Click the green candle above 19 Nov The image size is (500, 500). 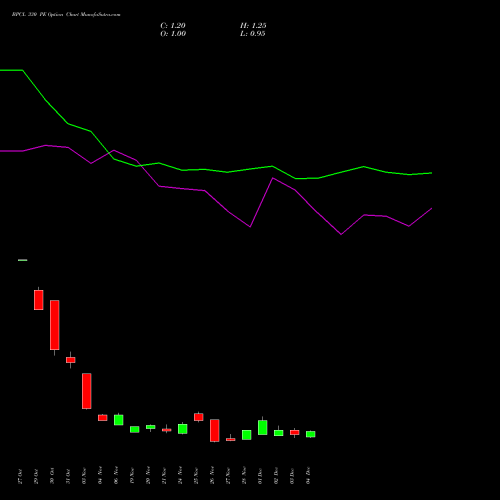(x=135, y=429)
